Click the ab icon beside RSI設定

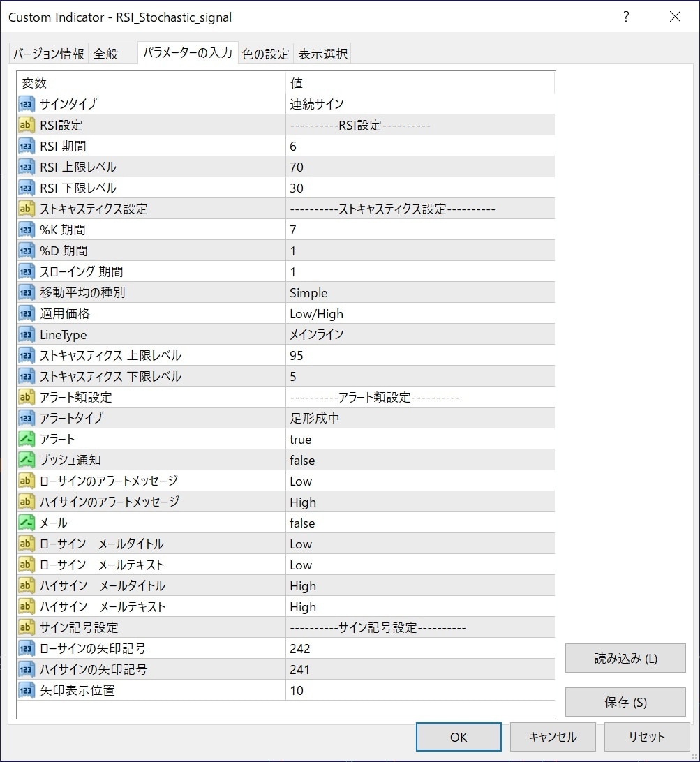pos(27,125)
